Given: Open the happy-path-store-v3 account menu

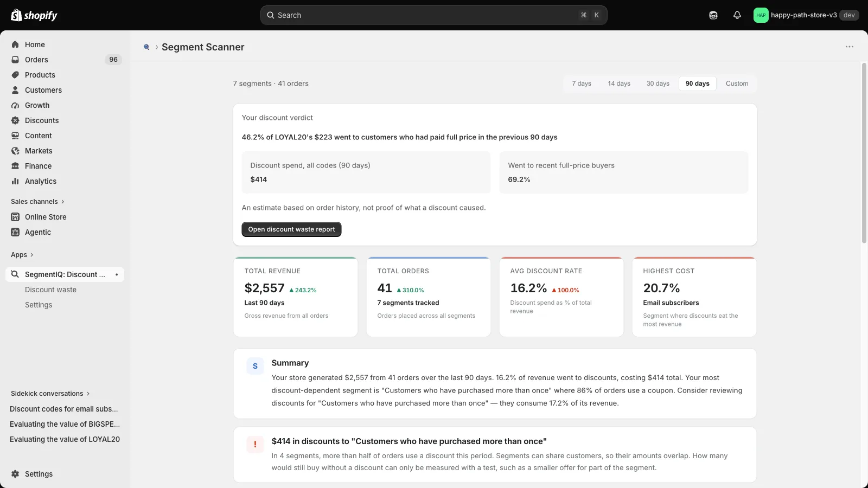Looking at the screenshot, I should (x=806, y=15).
